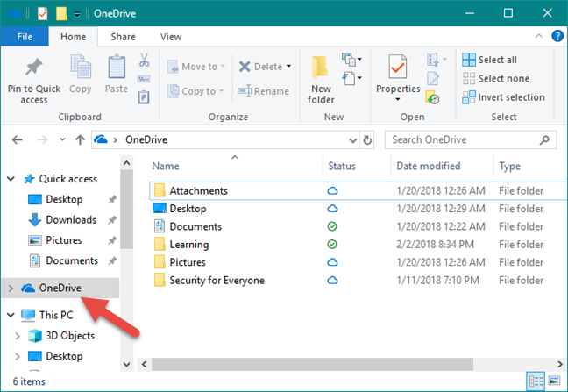This screenshot has width=568, height=392.
Task: Click the Cut scissors icon
Action: (x=145, y=61)
